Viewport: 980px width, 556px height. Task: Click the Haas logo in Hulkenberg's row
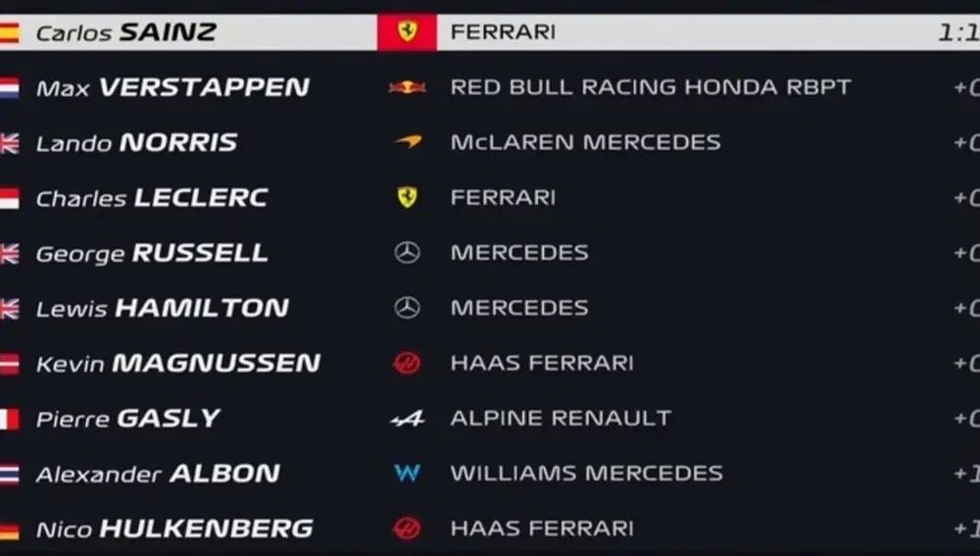(407, 529)
